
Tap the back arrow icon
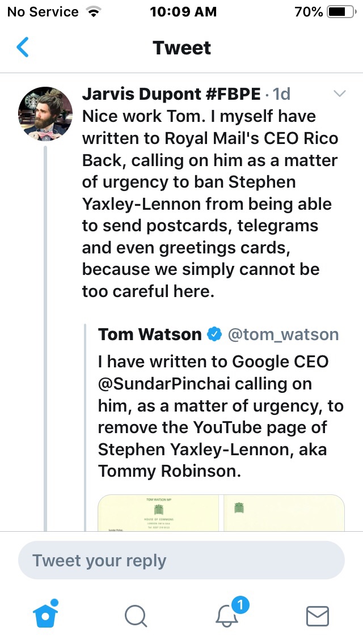(23, 48)
